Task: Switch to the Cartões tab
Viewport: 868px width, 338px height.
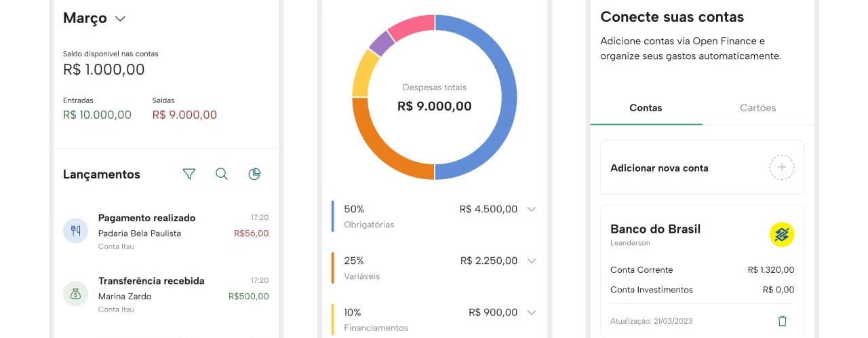Action: pos(757,108)
